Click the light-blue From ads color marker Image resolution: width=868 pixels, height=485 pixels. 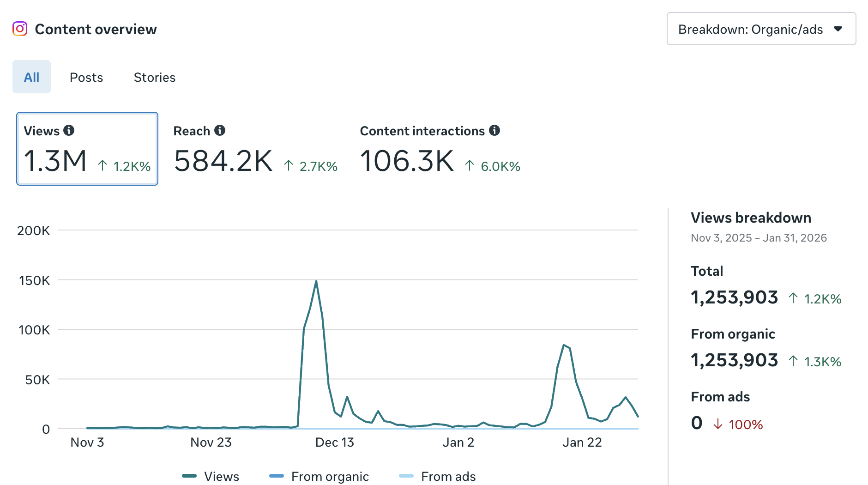point(406,476)
